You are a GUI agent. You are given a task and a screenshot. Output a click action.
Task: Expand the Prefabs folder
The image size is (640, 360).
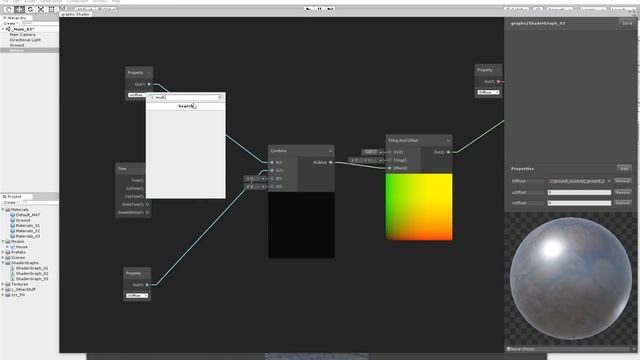pyautogui.click(x=3, y=252)
